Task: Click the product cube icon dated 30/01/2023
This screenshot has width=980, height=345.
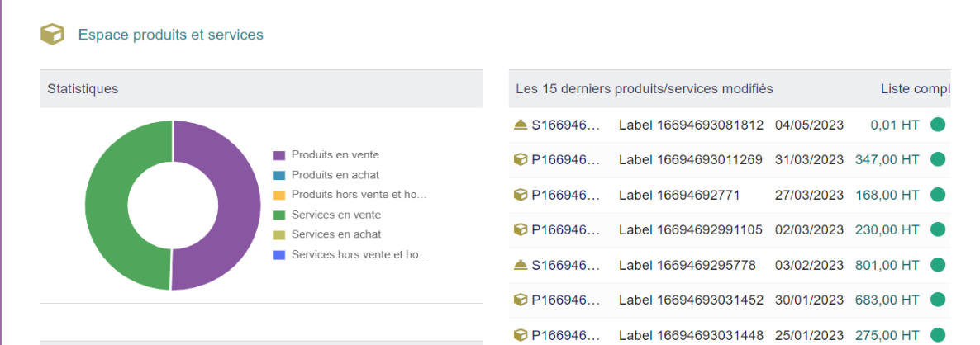Action: pos(520,300)
